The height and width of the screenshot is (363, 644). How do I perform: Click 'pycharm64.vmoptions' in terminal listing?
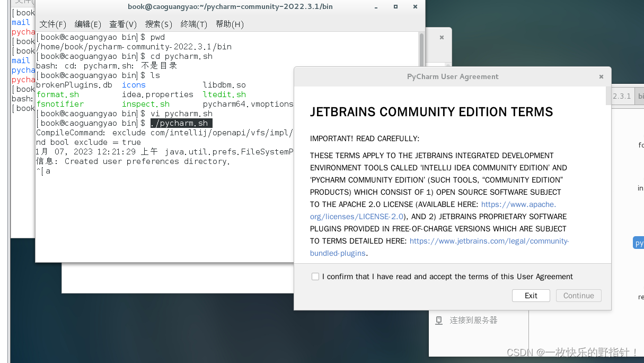click(x=248, y=104)
